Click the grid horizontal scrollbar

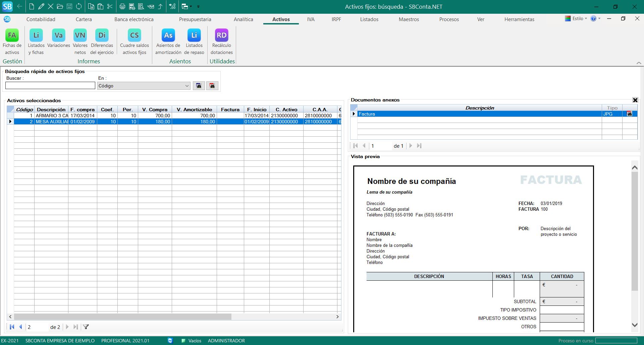point(122,317)
